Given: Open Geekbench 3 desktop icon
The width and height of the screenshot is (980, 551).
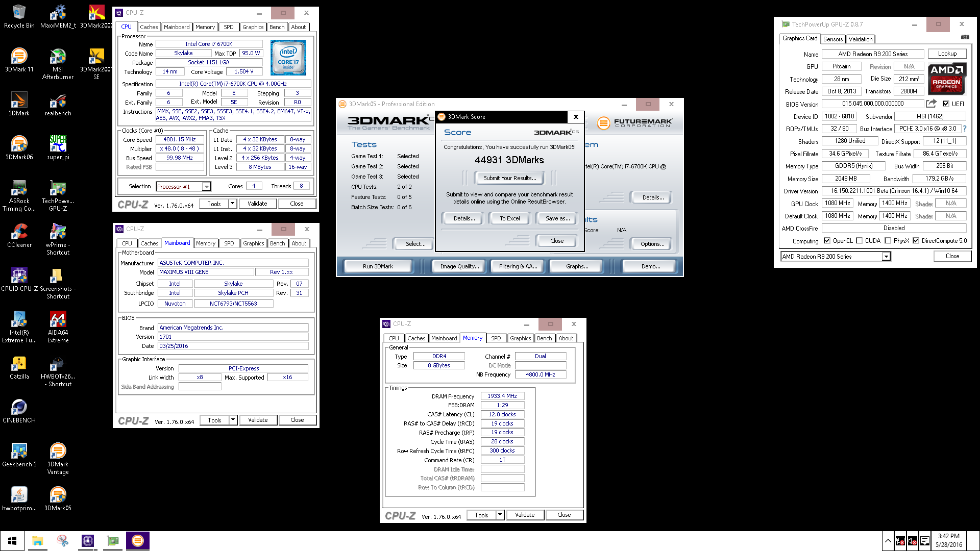Looking at the screenshot, I should tap(19, 455).
